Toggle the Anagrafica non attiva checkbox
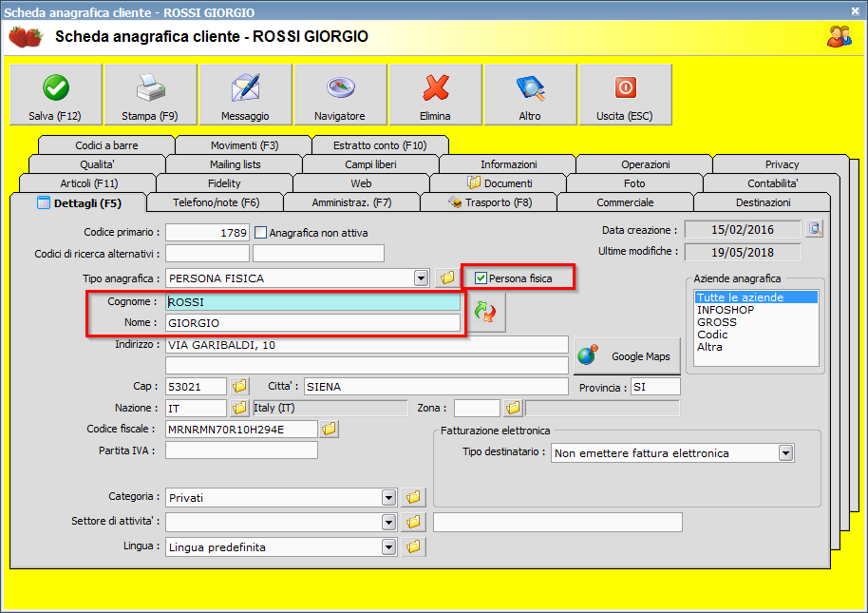The height and width of the screenshot is (613, 868). [261, 233]
